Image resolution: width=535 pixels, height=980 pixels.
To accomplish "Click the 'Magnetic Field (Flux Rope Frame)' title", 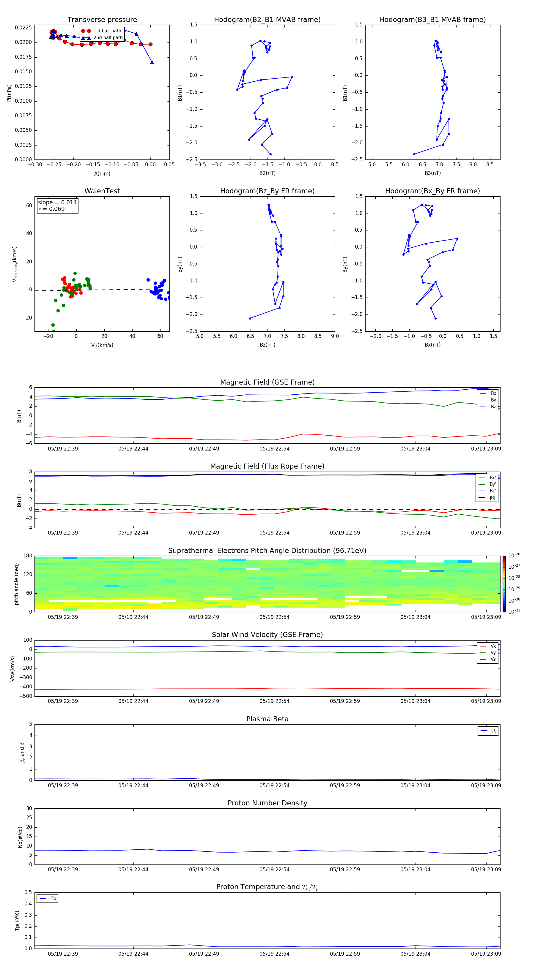I will coord(267,467).
